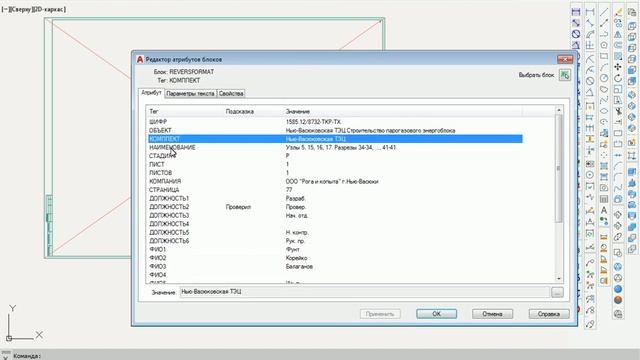
Task: Close the Редактор атрибутов блоков dialog
Action: 565,59
